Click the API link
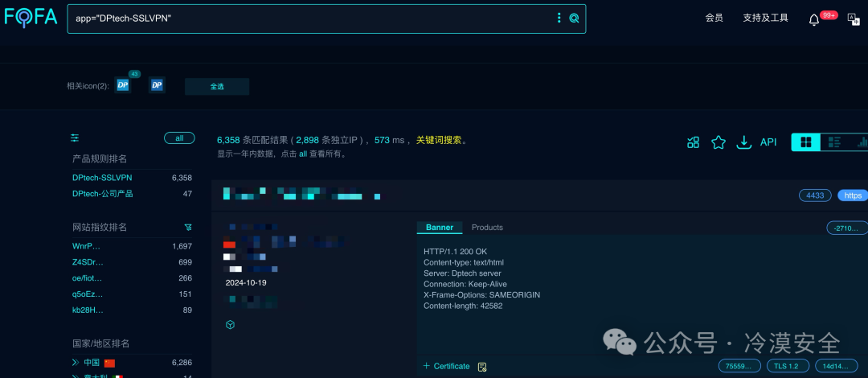 [768, 142]
